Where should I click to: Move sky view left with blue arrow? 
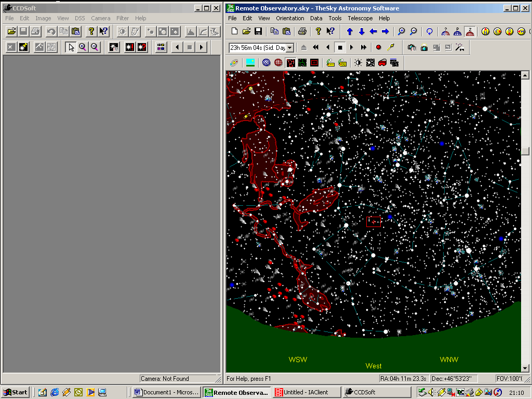[x=374, y=32]
